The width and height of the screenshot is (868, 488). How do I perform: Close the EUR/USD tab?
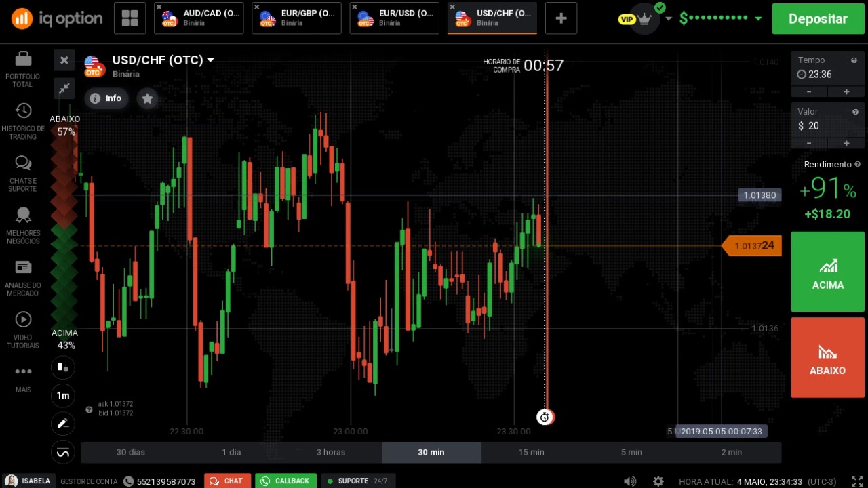coord(355,7)
